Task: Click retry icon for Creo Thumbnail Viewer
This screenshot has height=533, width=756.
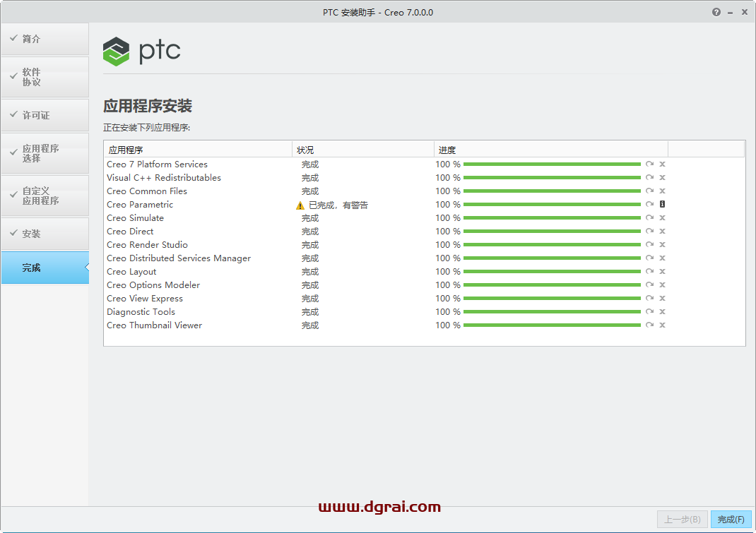Action: (x=649, y=325)
